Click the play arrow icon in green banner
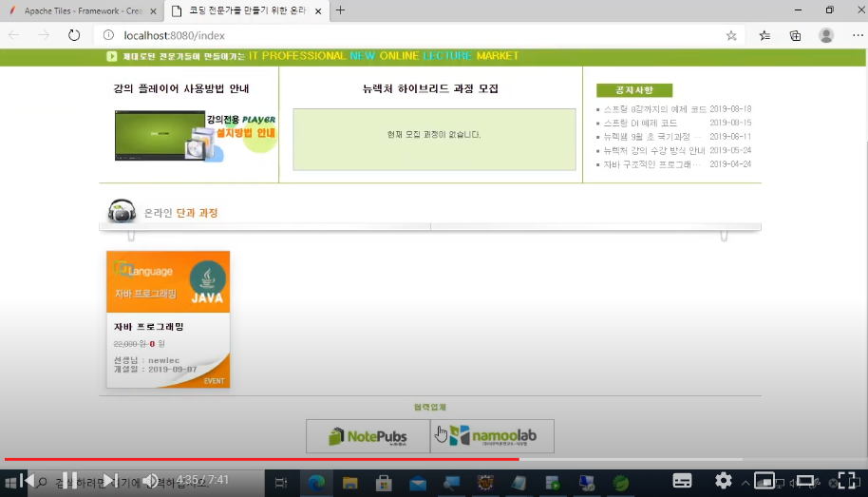This screenshot has height=497, width=868. click(x=112, y=56)
